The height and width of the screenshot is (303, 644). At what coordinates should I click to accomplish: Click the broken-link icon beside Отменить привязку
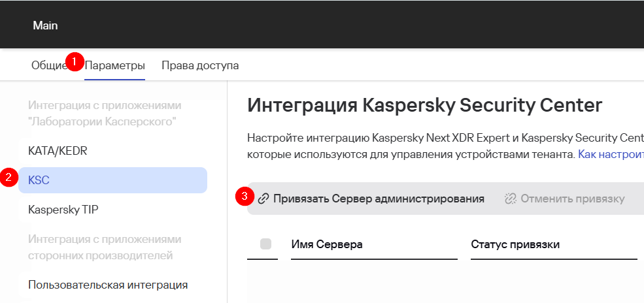(x=511, y=199)
